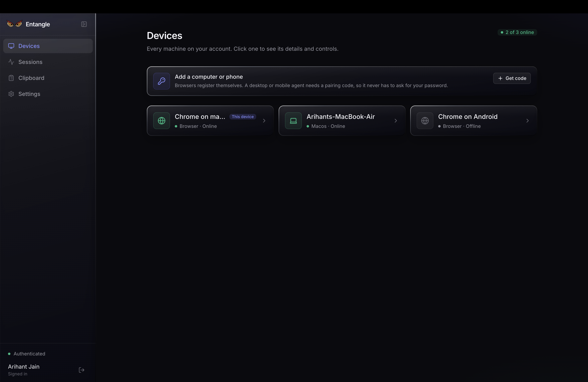This screenshot has height=382, width=588.
Task: Expand Arihants-MacBook-Air card chevron
Action: 396,121
